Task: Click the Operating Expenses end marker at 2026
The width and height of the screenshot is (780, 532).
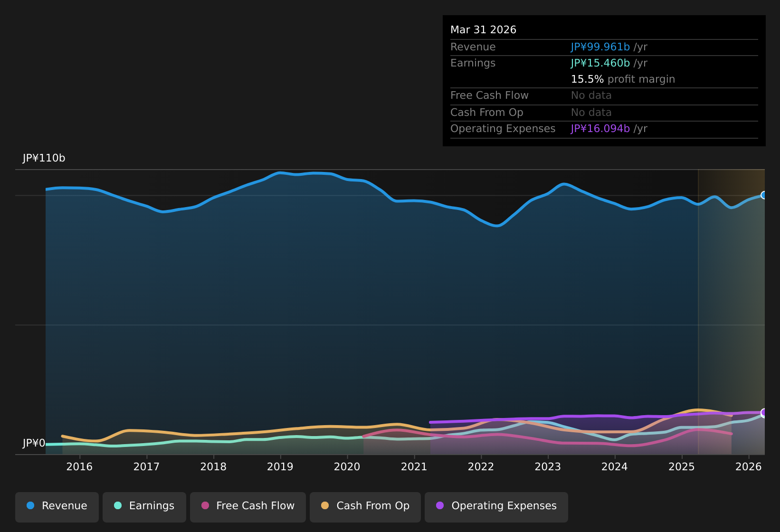Action: pos(764,412)
